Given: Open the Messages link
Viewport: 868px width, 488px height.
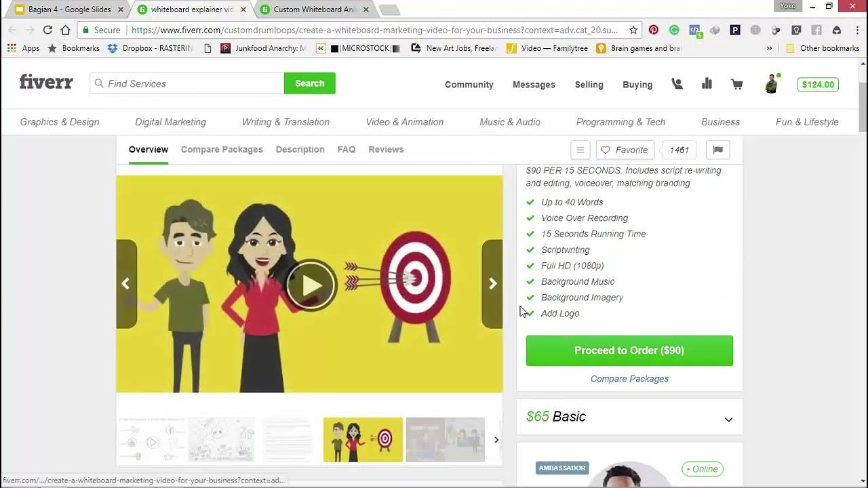Looking at the screenshot, I should click(534, 84).
